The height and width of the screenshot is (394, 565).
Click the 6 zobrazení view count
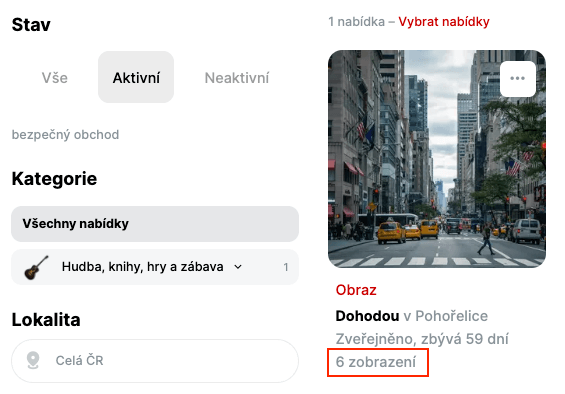coord(375,362)
